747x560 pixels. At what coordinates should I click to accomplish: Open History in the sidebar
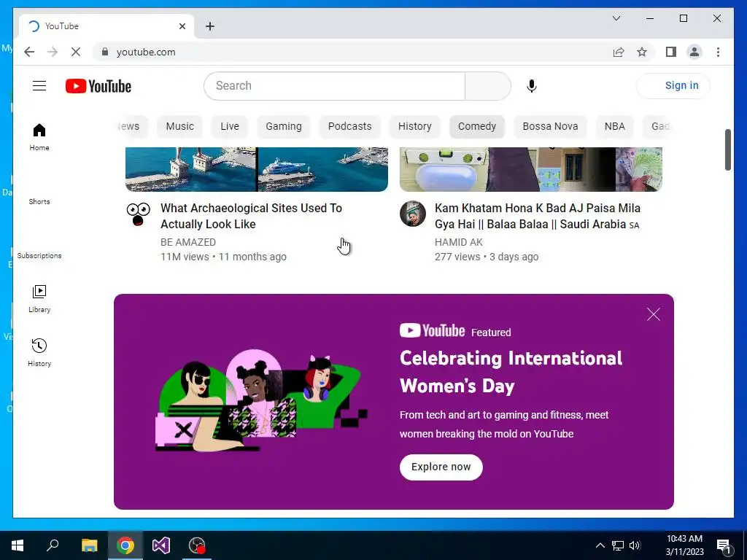[x=39, y=353]
